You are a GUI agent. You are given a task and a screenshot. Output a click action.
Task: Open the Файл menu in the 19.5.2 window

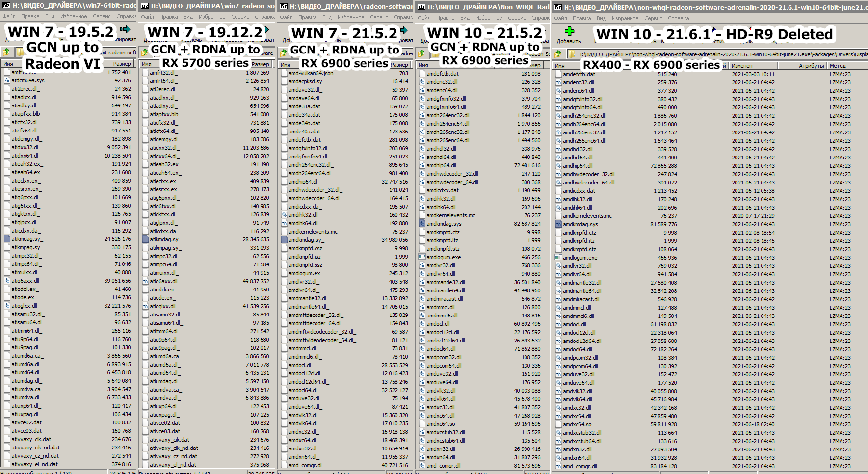coord(9,16)
